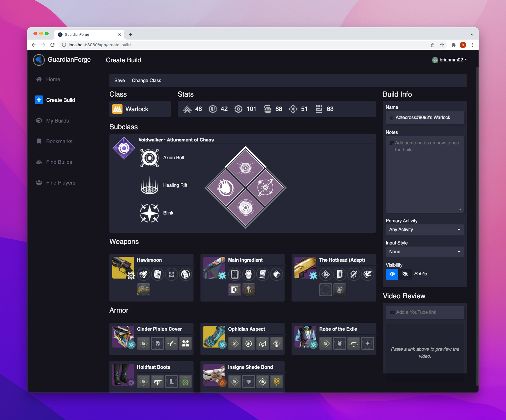Select the Healing Rift ability icon
The width and height of the screenshot is (506, 420).
coord(150,185)
